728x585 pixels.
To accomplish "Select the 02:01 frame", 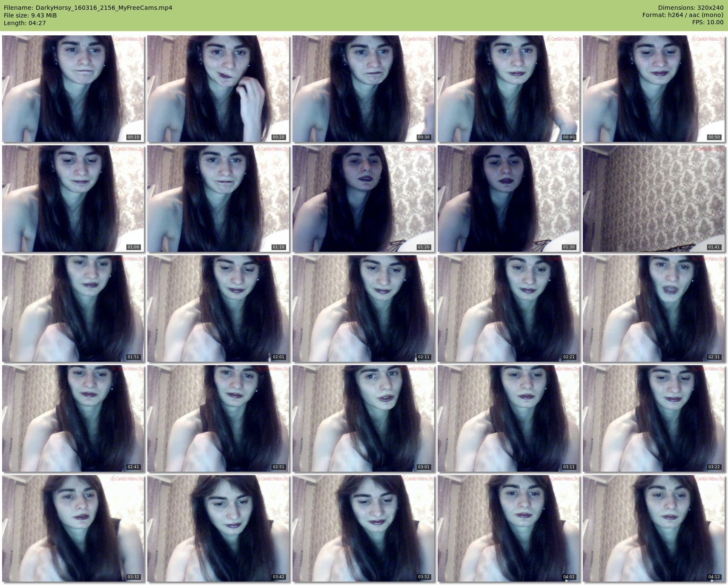I will coord(218,308).
